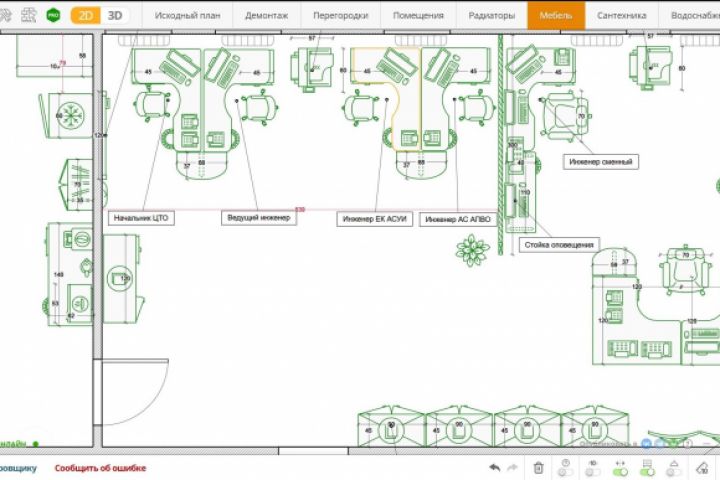Disable the horizontal dimension arrows switch
720x480 pixels.
(620, 472)
